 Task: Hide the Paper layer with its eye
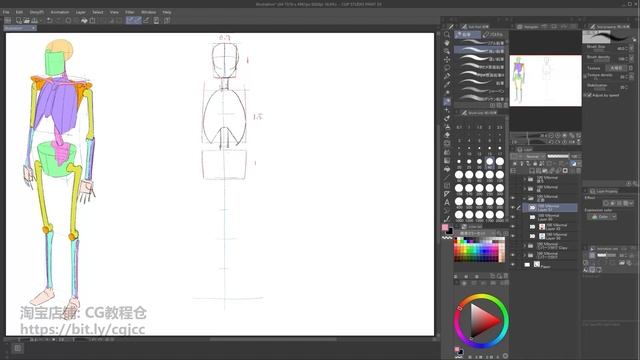click(x=513, y=264)
